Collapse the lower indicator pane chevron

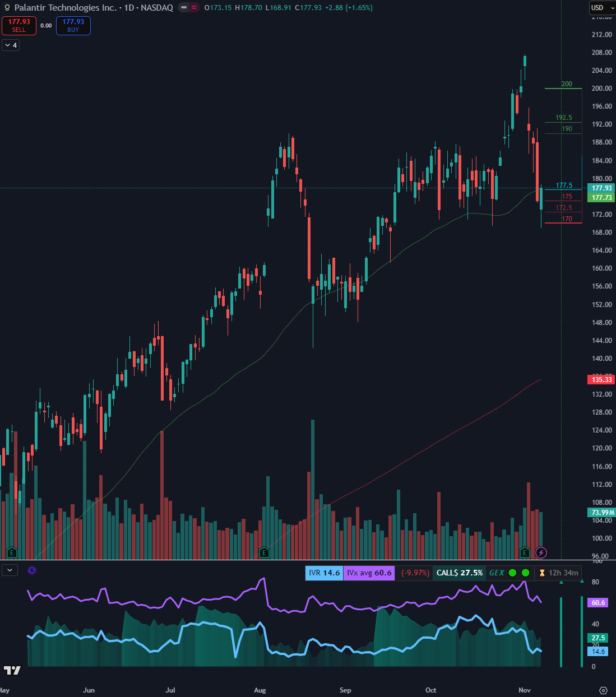(10, 570)
